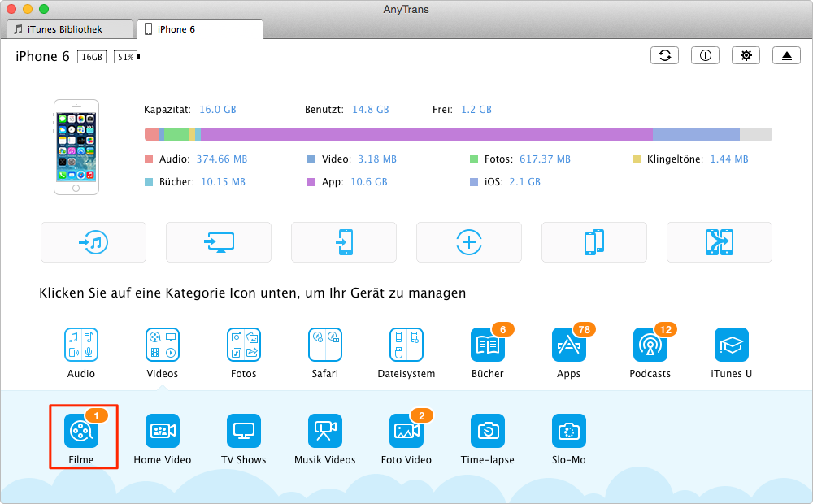Click the iPhone device thumbnail image
This screenshot has height=504, width=813.
[76, 147]
